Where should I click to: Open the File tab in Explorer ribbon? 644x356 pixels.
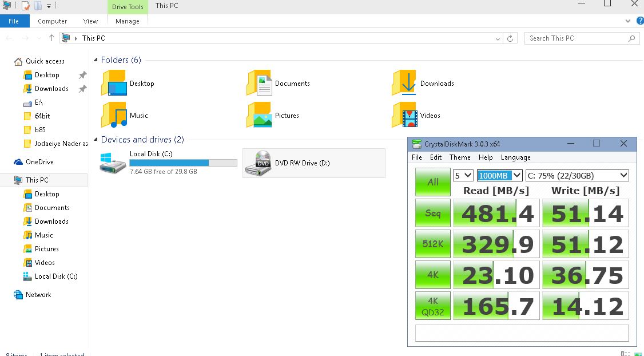click(14, 21)
